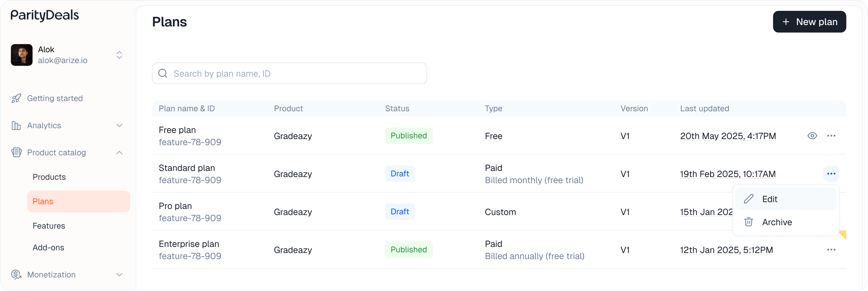Open more options for Free plan

pos(831,136)
